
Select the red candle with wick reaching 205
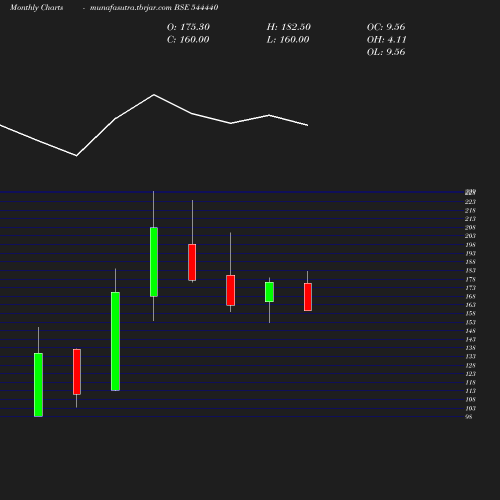(230, 290)
